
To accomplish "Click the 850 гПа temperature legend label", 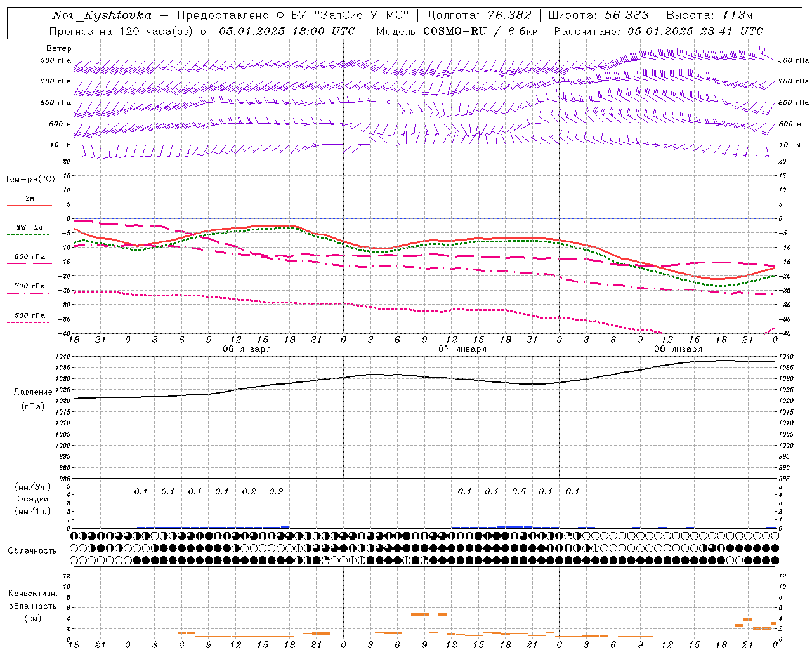I will (30, 257).
